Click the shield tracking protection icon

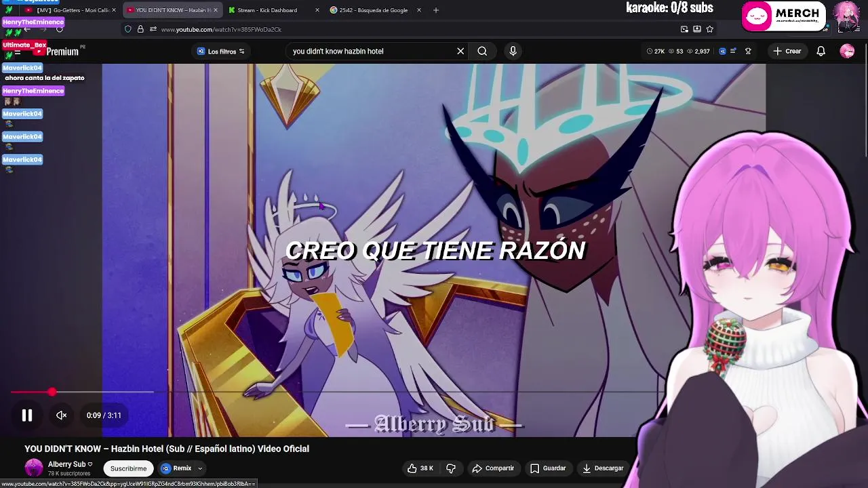127,29
